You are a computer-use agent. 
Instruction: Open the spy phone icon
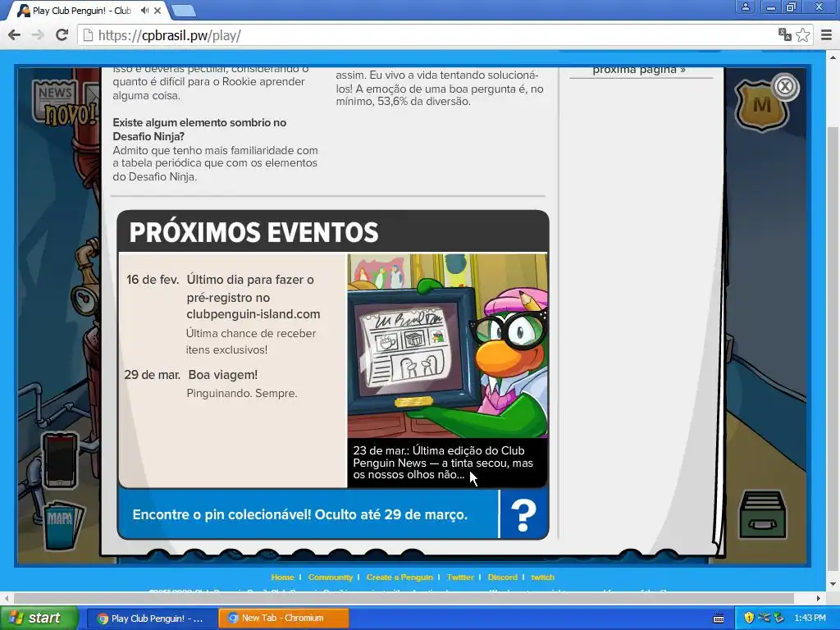60,459
